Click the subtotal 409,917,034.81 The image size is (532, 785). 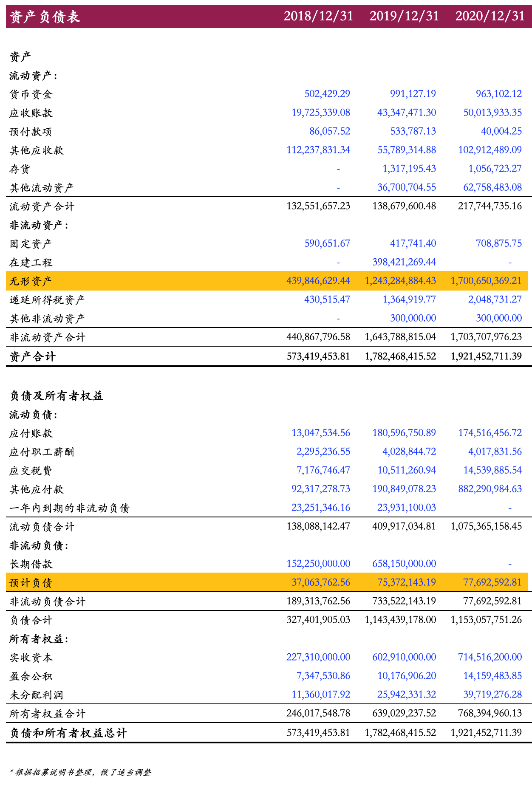[x=404, y=526]
